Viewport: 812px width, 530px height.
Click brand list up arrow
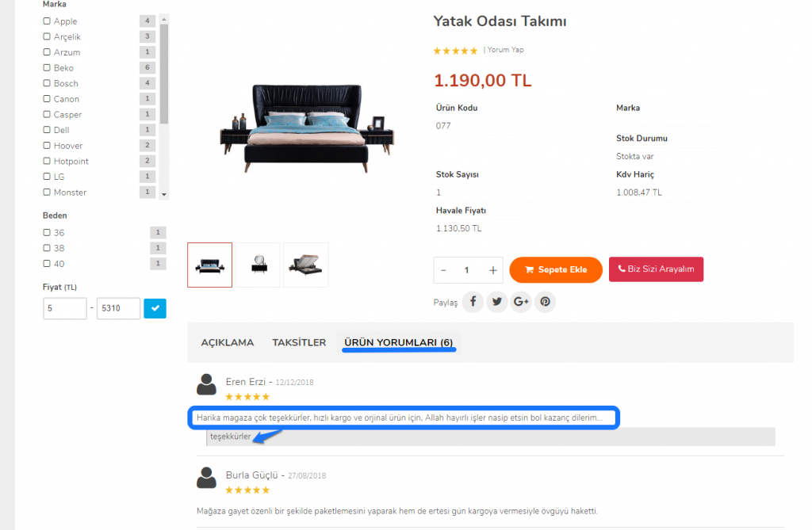pyautogui.click(x=164, y=19)
